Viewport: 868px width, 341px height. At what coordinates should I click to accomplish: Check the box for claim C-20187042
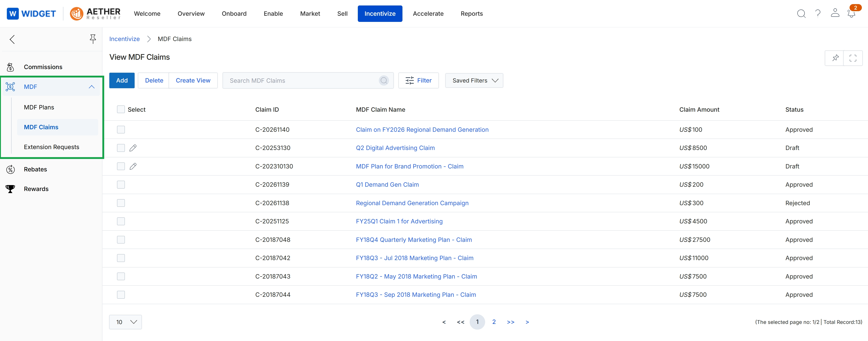click(121, 258)
